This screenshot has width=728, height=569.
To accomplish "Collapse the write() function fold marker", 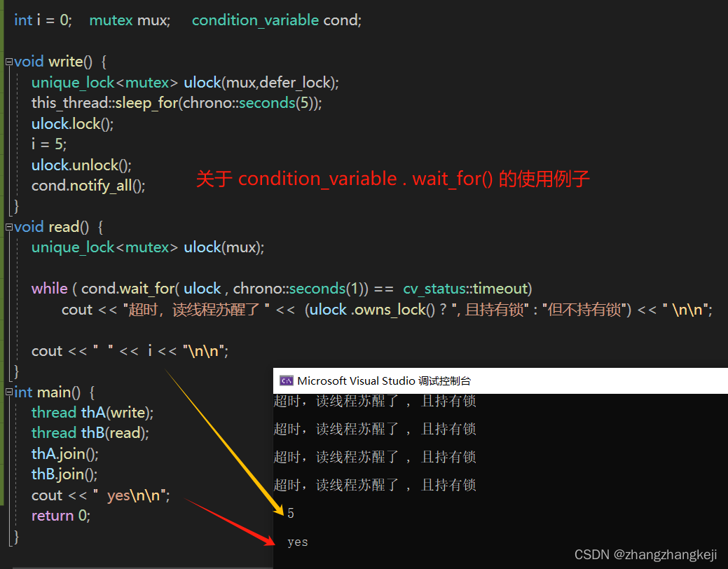I will tap(9, 61).
